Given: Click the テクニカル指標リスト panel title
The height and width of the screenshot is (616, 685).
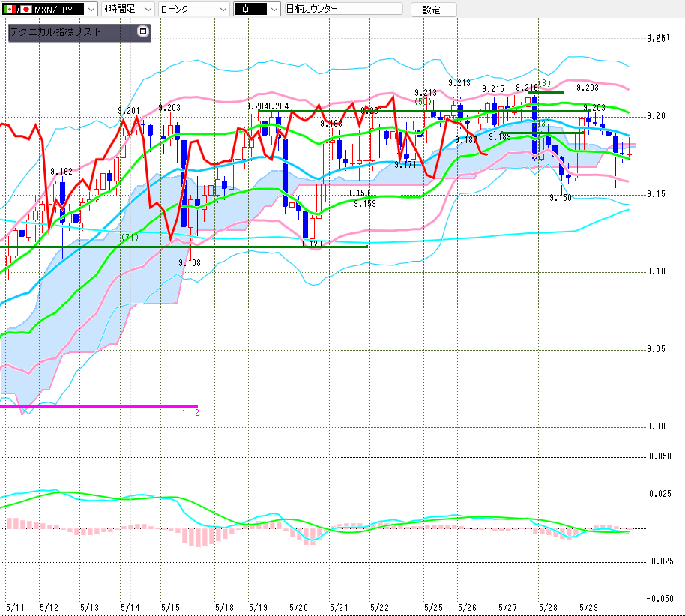Looking at the screenshot, I should pyautogui.click(x=55, y=32).
